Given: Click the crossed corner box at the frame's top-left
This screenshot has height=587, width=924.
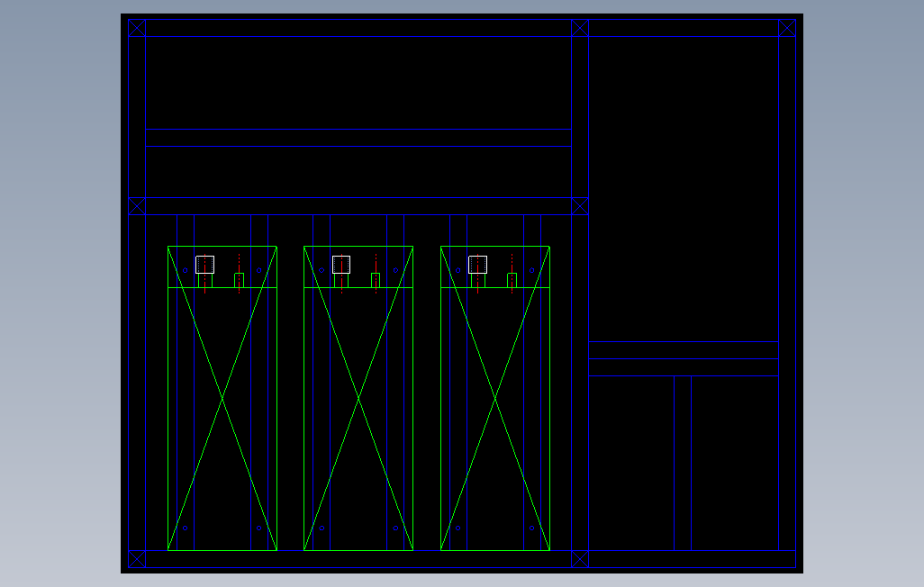Looking at the screenshot, I should [x=137, y=28].
